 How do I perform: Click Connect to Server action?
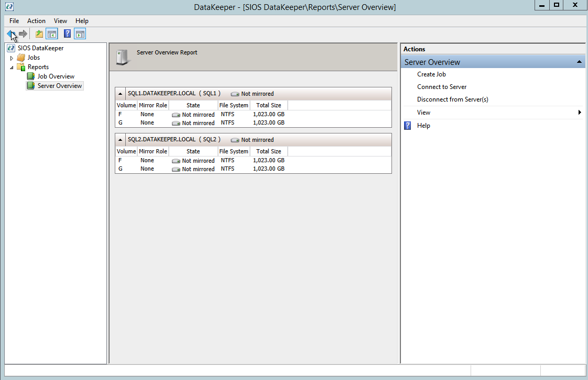point(441,87)
